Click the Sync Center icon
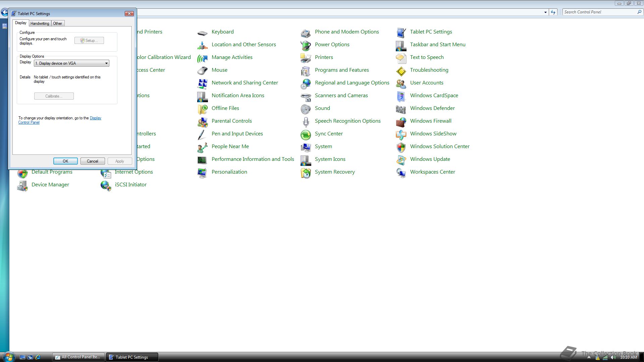 click(x=306, y=134)
